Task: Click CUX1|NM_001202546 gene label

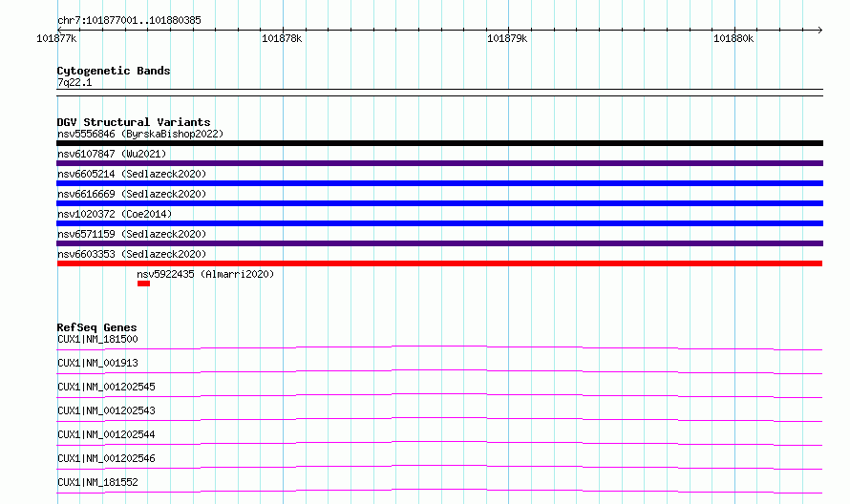Action: (x=106, y=458)
